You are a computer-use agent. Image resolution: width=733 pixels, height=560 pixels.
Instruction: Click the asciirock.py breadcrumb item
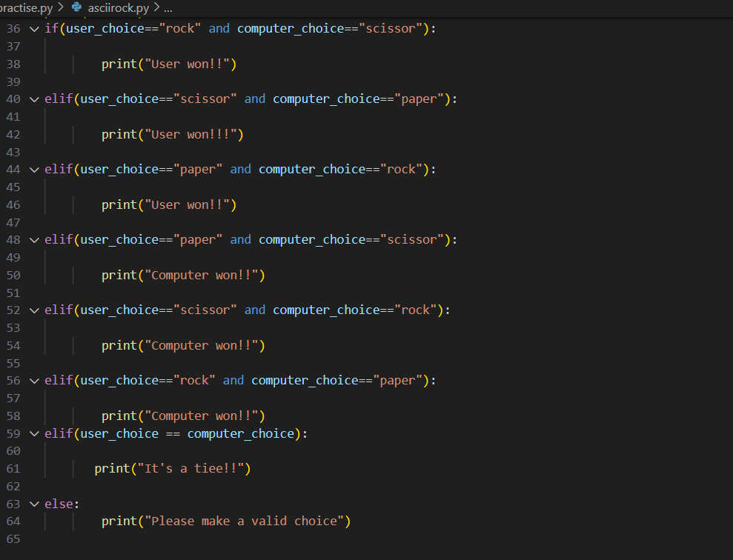coord(119,8)
